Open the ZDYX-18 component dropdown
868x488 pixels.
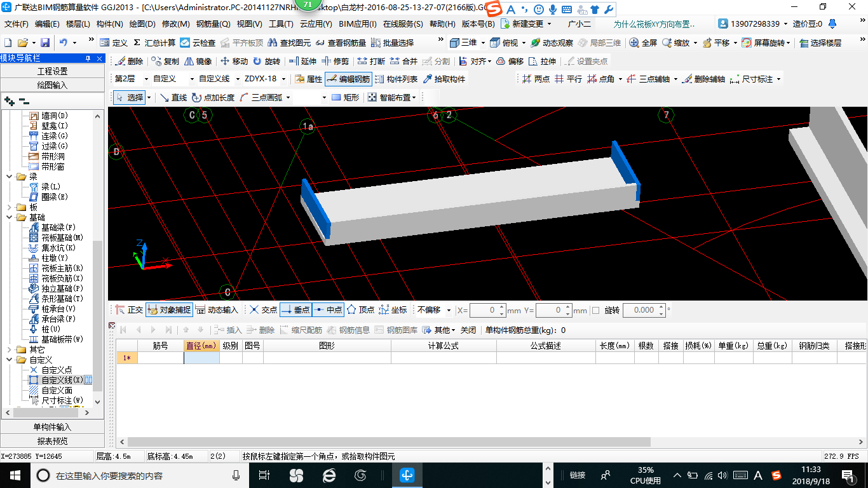point(283,79)
